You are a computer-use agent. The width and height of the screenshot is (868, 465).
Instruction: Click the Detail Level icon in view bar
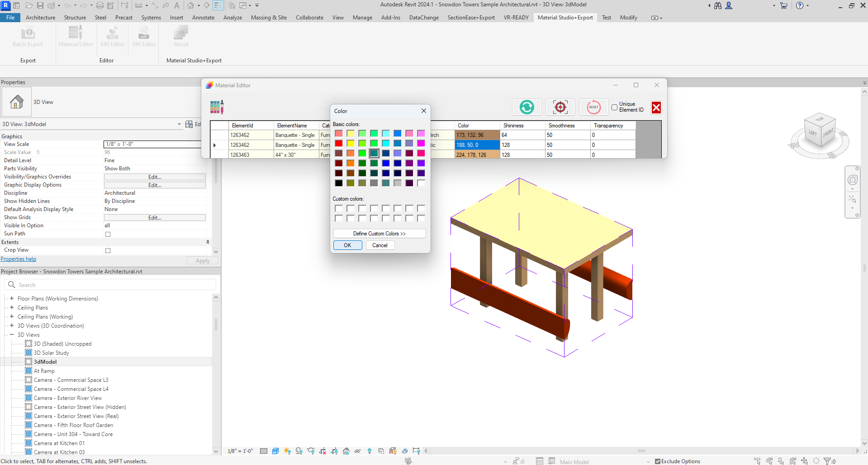tap(264, 451)
